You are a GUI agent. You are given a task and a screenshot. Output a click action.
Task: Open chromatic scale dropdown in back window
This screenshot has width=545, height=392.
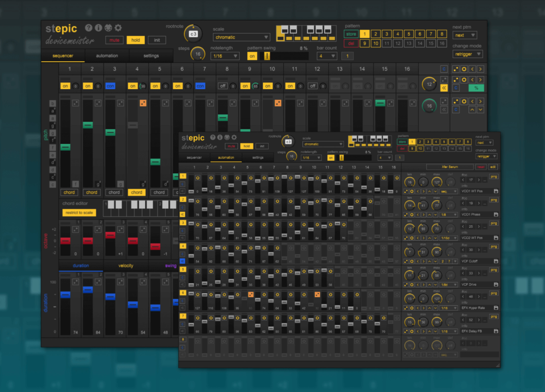point(241,37)
